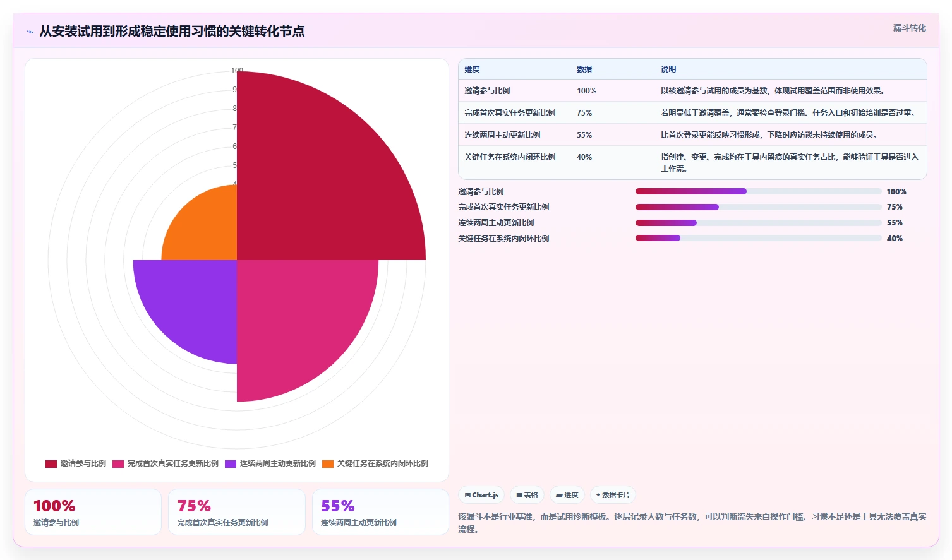Select the Chart.js tag chip
The height and width of the screenshot is (560, 952).
[481, 495]
